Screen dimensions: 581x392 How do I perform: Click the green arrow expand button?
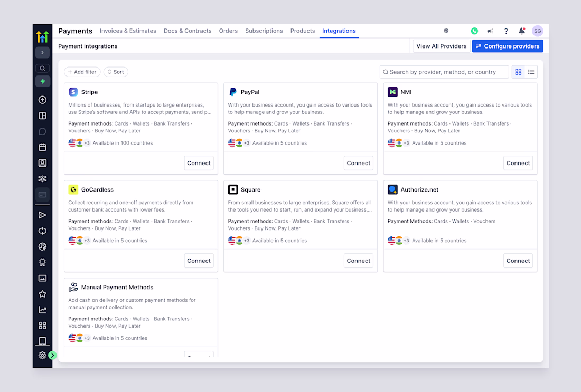click(x=52, y=356)
